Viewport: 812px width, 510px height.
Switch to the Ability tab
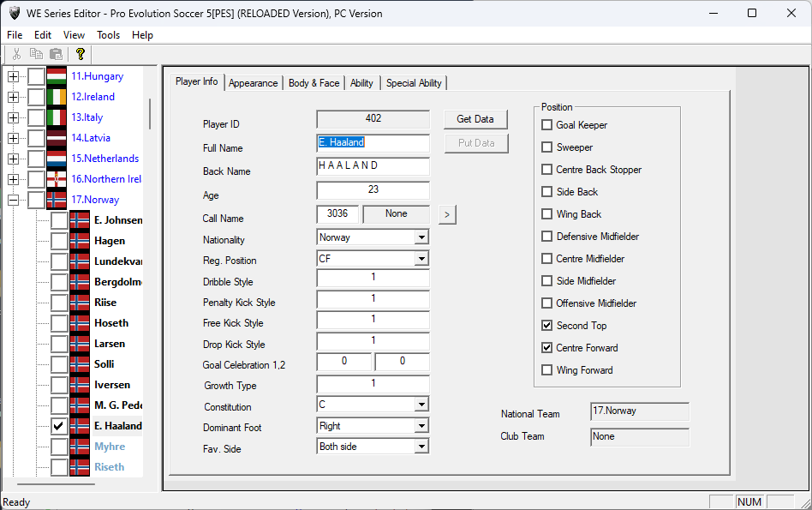[361, 83]
